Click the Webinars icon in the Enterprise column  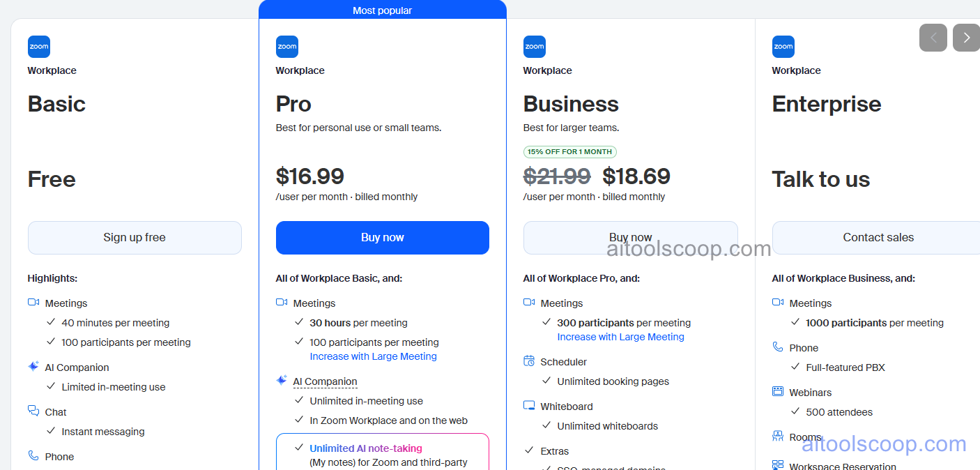coord(777,391)
